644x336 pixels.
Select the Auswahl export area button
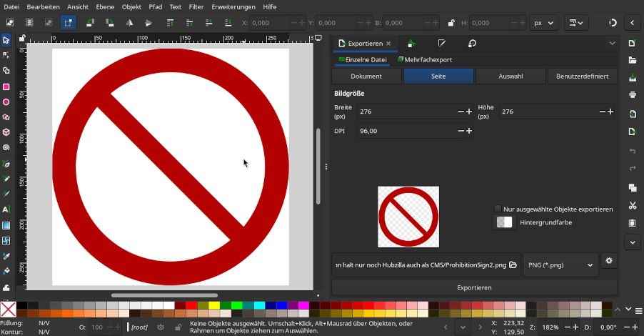[510, 76]
